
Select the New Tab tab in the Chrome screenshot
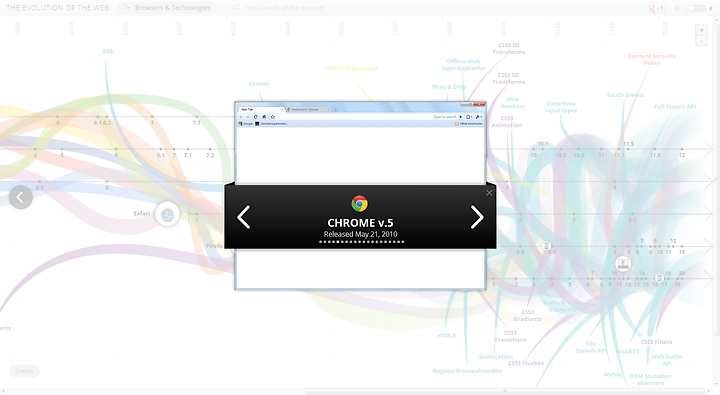(x=261, y=109)
